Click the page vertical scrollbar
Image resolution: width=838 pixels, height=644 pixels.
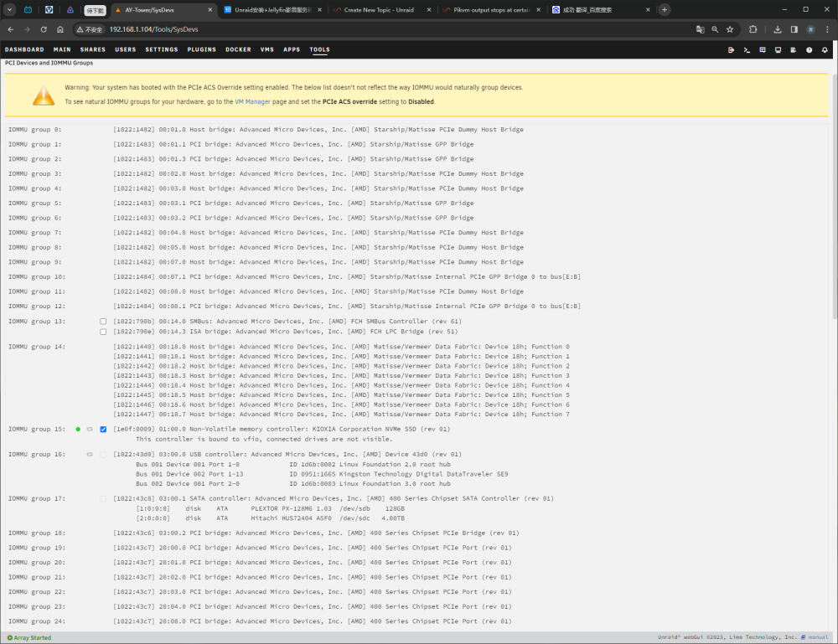tap(835, 198)
